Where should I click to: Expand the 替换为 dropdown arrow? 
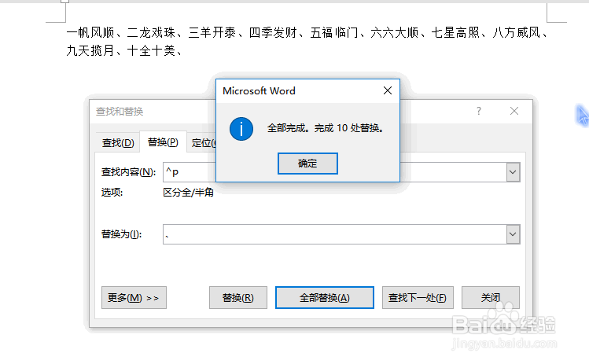point(513,234)
